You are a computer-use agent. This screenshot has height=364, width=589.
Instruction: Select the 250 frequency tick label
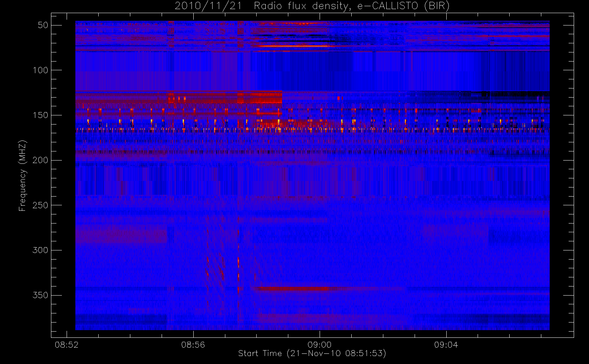[40, 205]
